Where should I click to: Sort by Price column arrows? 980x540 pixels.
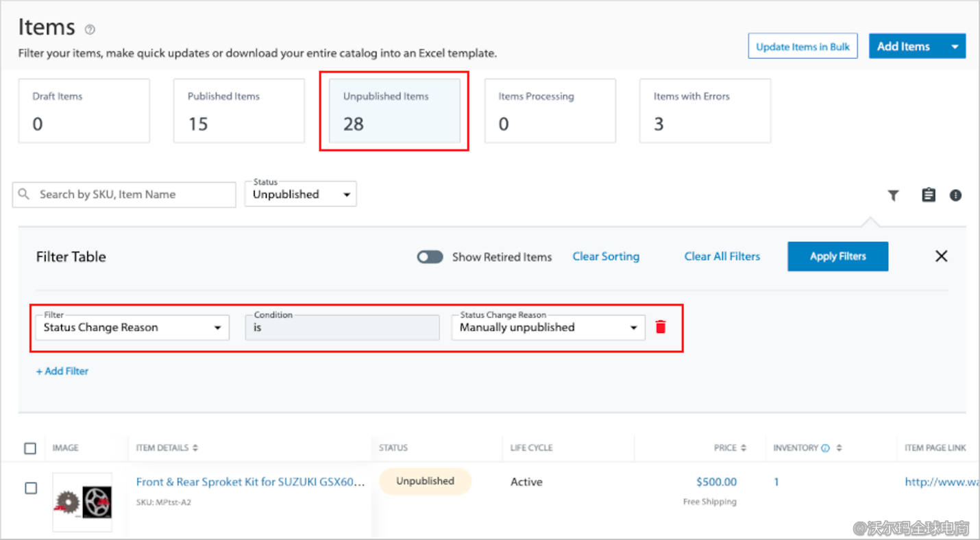pyautogui.click(x=744, y=448)
